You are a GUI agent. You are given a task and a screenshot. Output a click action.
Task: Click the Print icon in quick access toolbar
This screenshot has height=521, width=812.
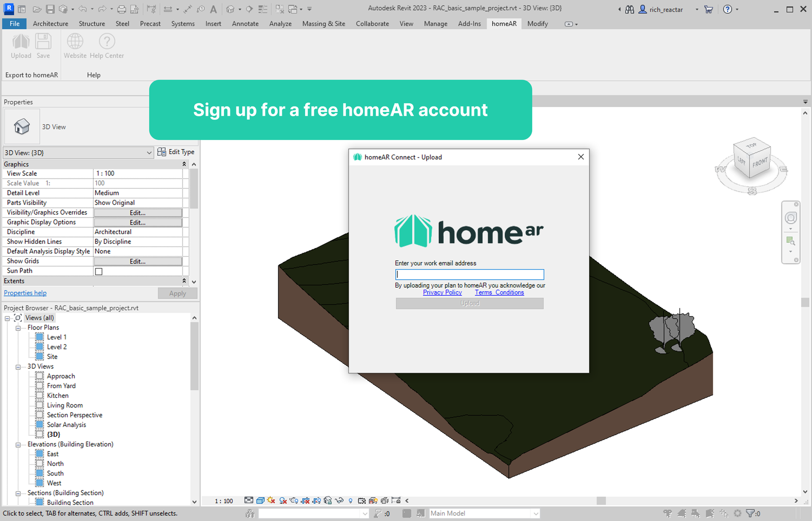(122, 9)
